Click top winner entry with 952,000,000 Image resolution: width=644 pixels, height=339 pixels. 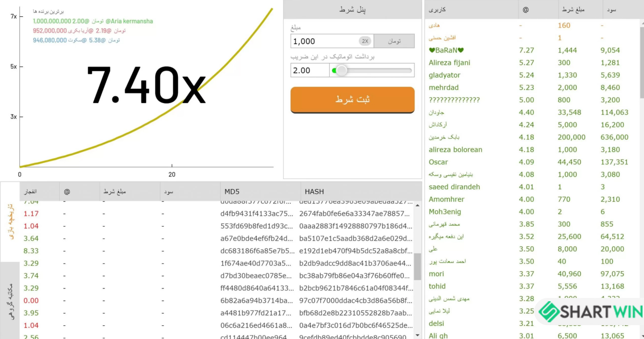click(x=79, y=31)
